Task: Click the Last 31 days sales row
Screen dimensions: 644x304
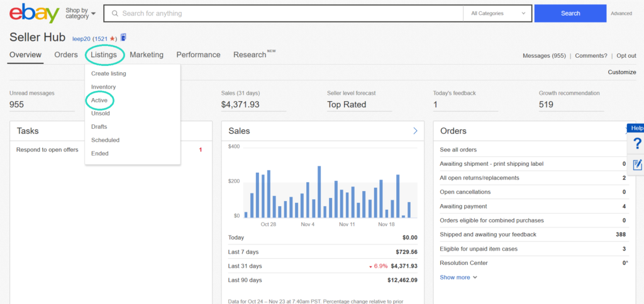Action: tap(323, 266)
